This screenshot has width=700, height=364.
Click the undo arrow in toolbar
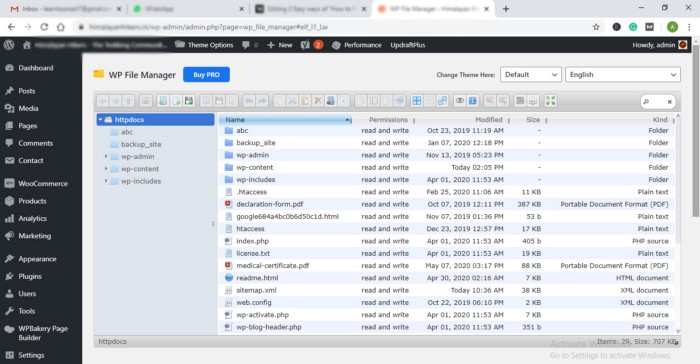pyautogui.click(x=249, y=101)
